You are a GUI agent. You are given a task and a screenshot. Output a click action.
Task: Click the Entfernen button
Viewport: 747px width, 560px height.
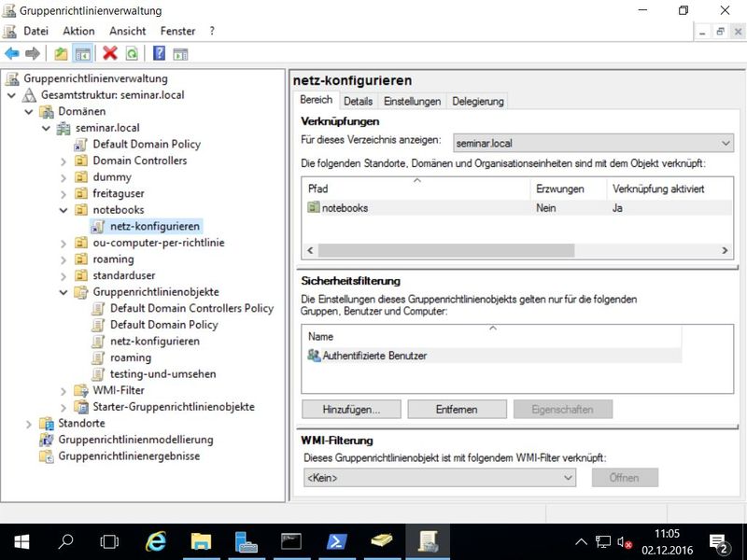[x=457, y=410]
